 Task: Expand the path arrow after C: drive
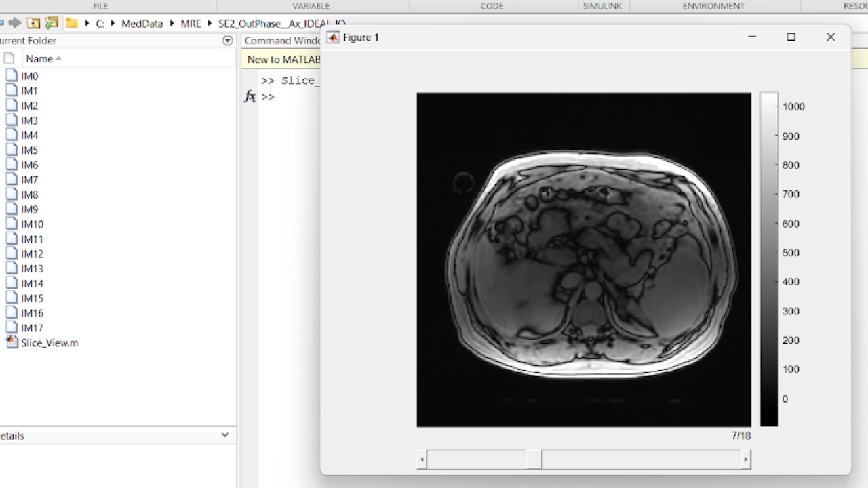113,24
